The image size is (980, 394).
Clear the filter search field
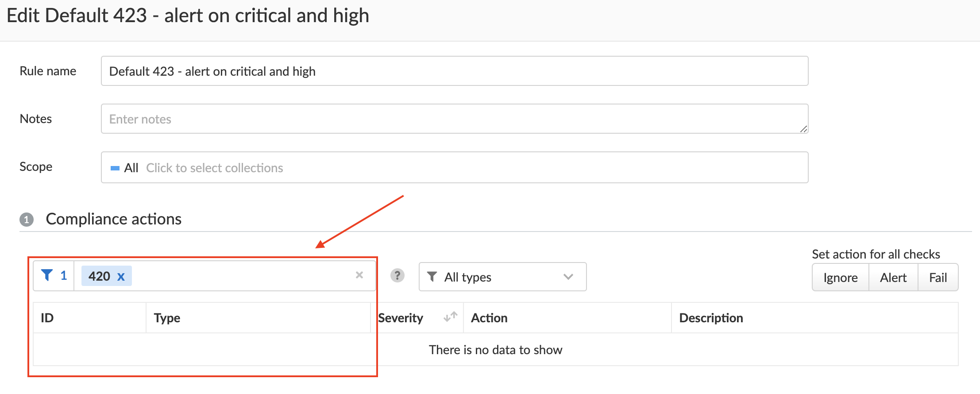(x=359, y=275)
